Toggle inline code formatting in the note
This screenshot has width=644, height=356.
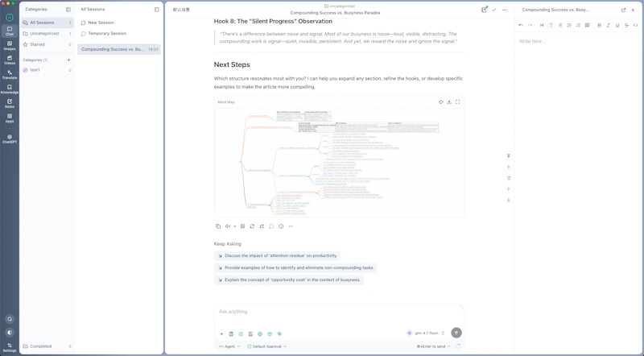tap(635, 26)
